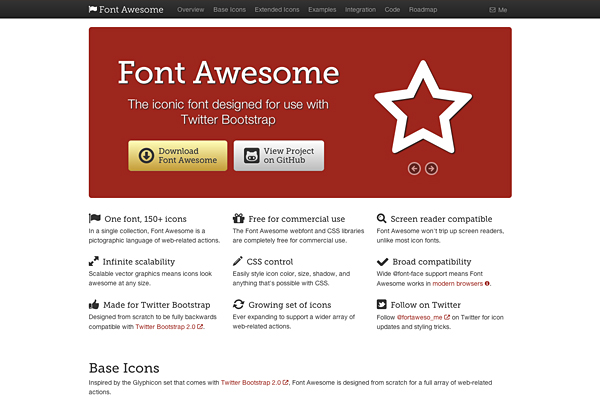
Task: Click heading Free for commercial use
Action: [297, 219]
